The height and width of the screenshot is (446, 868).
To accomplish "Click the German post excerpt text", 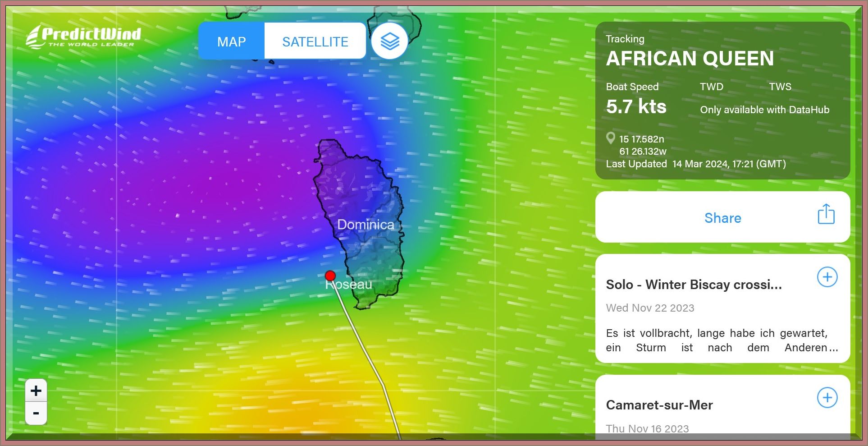I will coord(721,340).
